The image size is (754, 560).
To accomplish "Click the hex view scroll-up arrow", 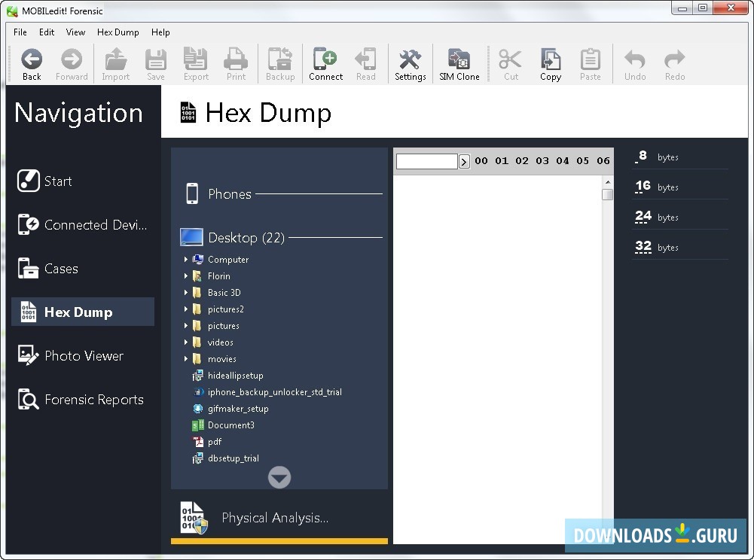I will [x=608, y=182].
